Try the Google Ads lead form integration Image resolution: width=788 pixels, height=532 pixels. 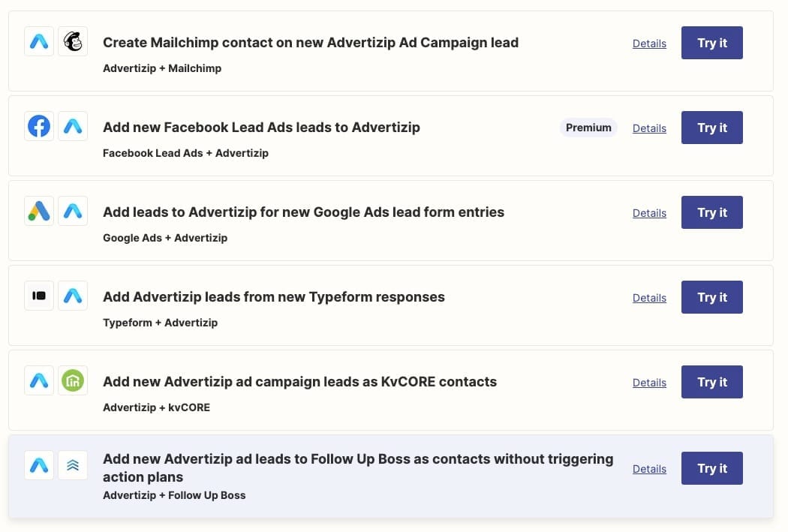[711, 212]
